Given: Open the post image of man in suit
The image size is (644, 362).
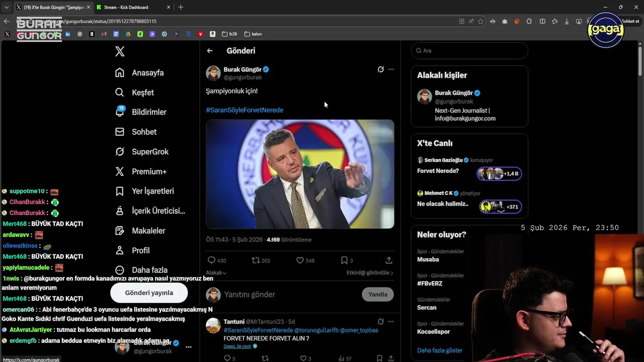Looking at the screenshot, I should point(300,174).
